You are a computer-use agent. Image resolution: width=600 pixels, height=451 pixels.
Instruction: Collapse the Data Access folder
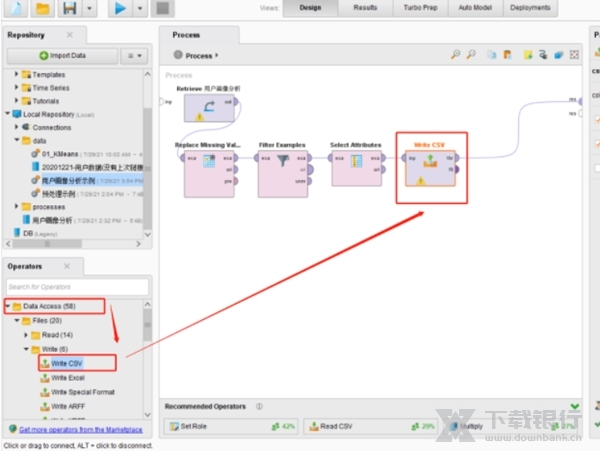[x=9, y=305]
